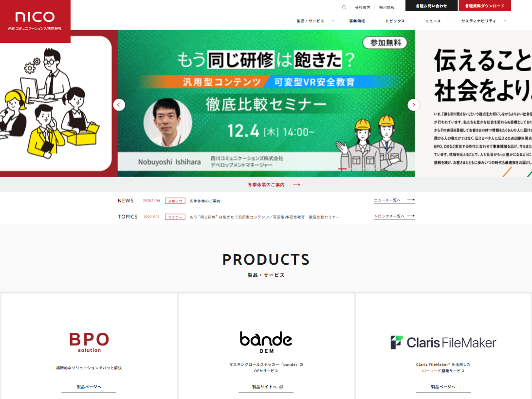Click the red 各種資料ダウンロード button

[x=484, y=6]
